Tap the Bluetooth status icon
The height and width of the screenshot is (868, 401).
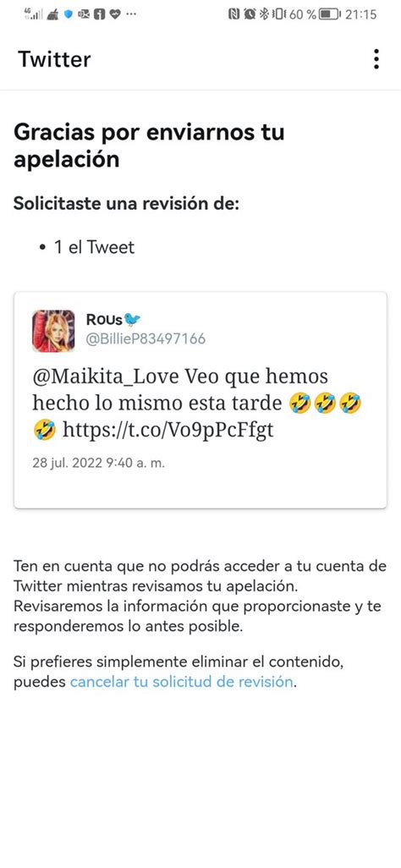[264, 14]
